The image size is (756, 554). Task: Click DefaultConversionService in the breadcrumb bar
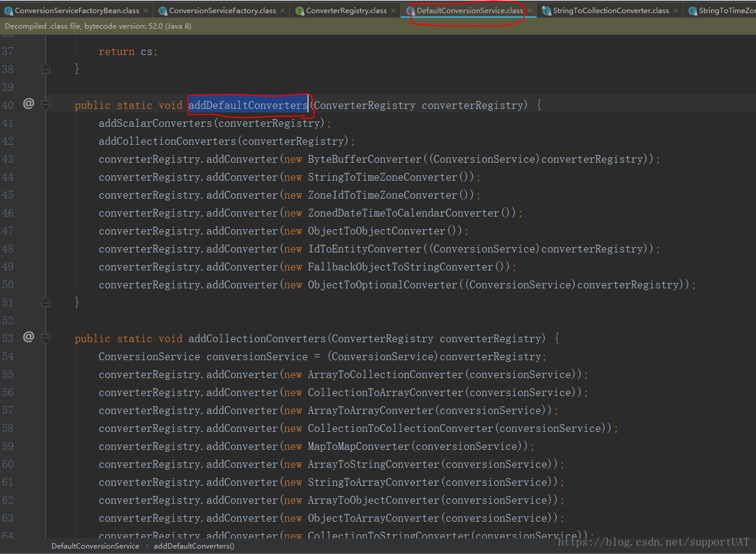(x=95, y=546)
